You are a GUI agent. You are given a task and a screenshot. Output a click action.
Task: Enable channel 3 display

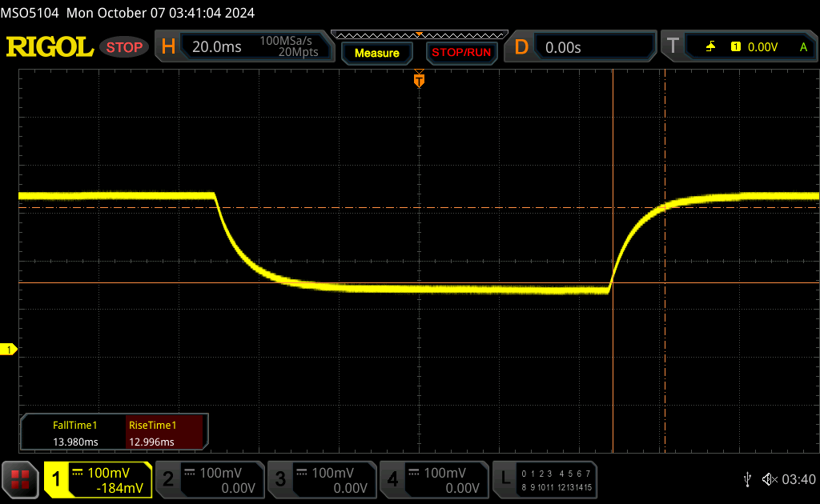(x=320, y=479)
